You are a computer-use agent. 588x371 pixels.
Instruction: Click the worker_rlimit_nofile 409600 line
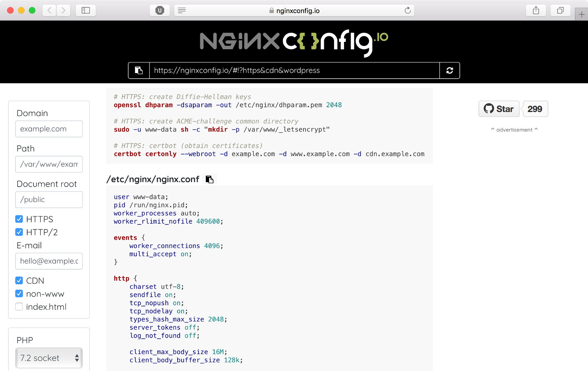(168, 221)
